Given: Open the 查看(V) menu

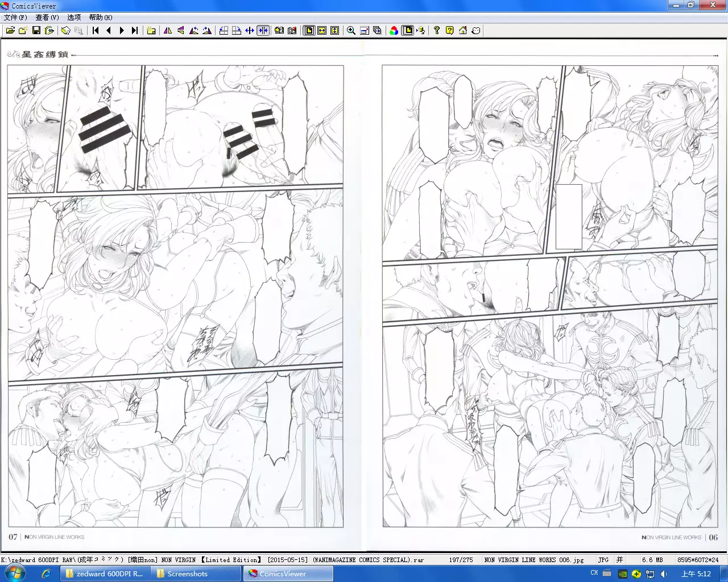Looking at the screenshot, I should [x=47, y=18].
